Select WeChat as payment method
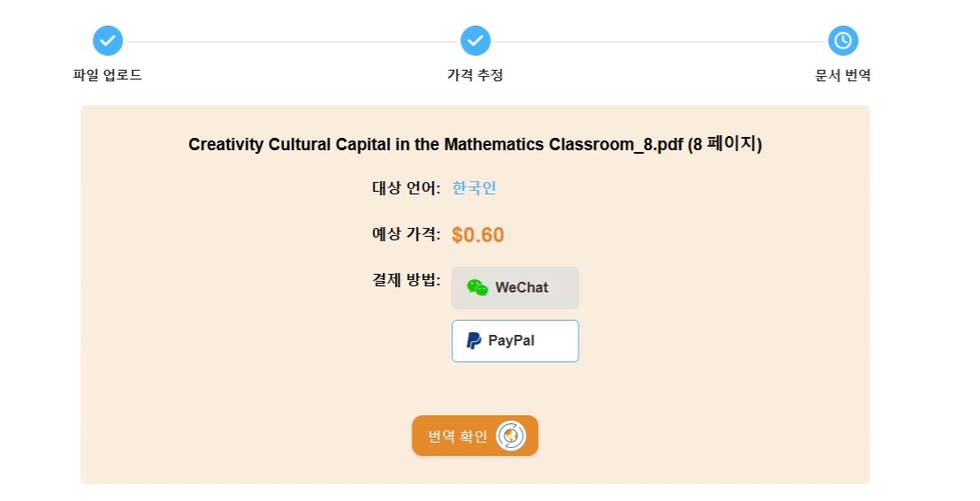Image resolution: width=980 pixels, height=501 pixels. click(x=515, y=288)
